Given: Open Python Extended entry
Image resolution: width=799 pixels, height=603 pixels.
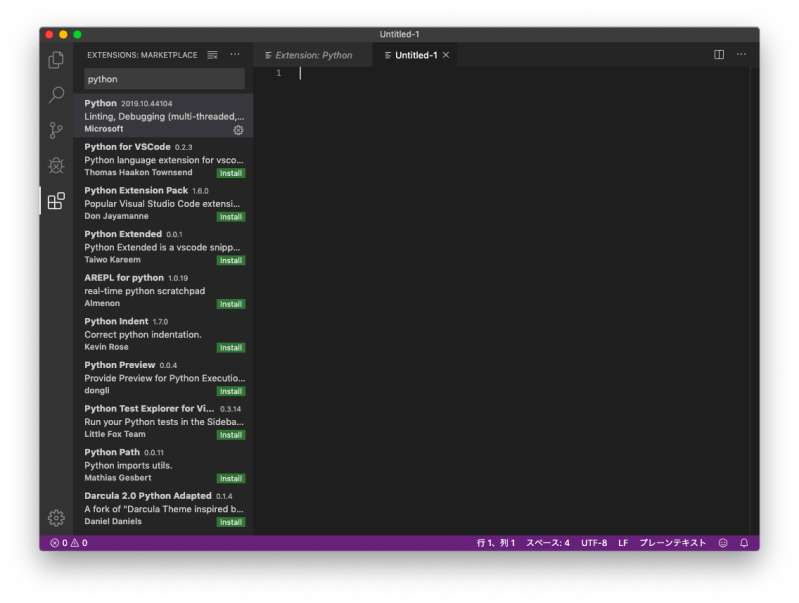Looking at the screenshot, I should click(163, 247).
